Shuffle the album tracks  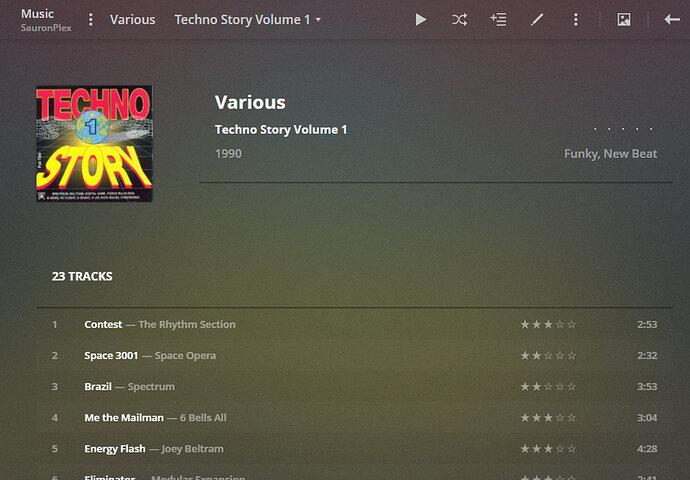coord(459,20)
